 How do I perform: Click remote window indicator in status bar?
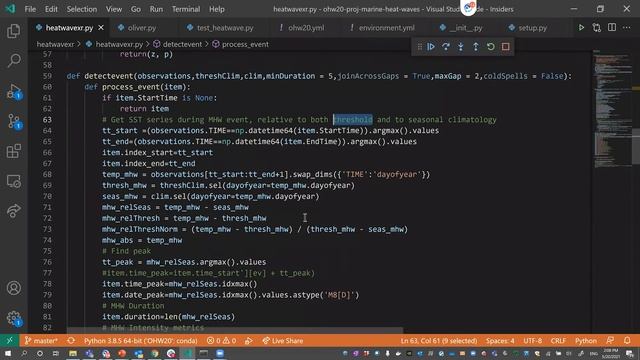9,340
